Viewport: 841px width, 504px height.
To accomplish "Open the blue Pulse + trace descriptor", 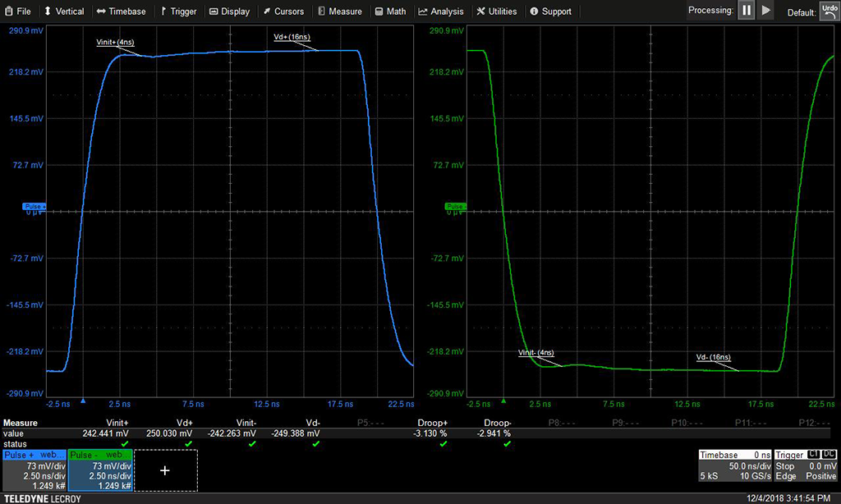I will point(33,470).
